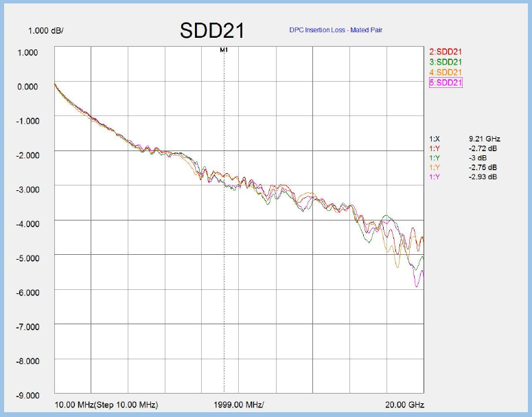Click the 10.00 MHz start frequency label
Image resolution: width=532 pixels, height=417 pixels.
point(74,405)
